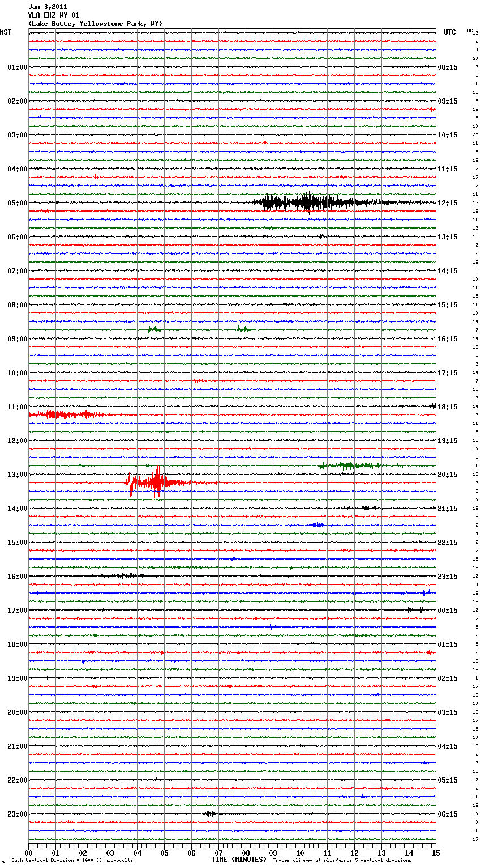
Task: Click the 20:15 UTC time label
Action: coord(448,475)
